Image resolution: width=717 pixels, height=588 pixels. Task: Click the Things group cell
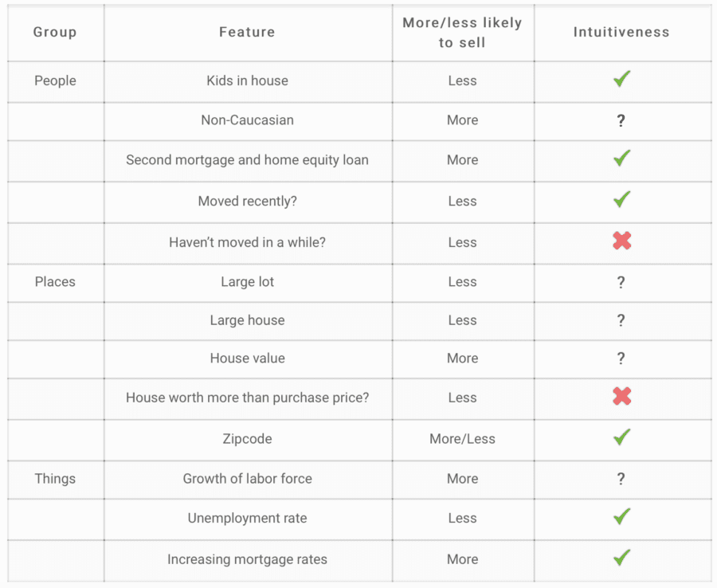(x=55, y=479)
